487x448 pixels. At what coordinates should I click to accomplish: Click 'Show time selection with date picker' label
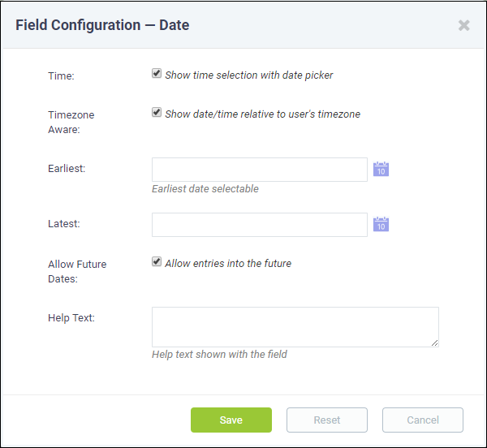pos(249,75)
